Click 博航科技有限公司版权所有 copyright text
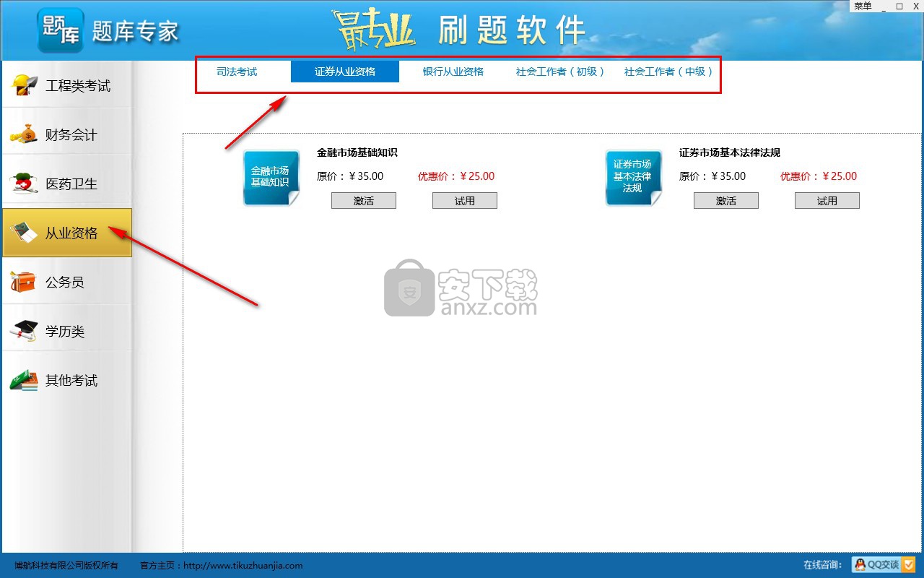The width and height of the screenshot is (924, 578). tap(66, 566)
